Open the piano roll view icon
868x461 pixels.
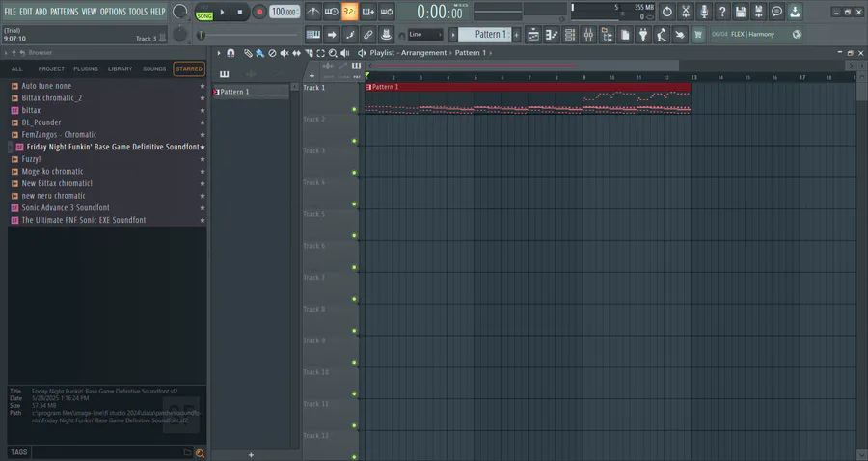click(552, 35)
